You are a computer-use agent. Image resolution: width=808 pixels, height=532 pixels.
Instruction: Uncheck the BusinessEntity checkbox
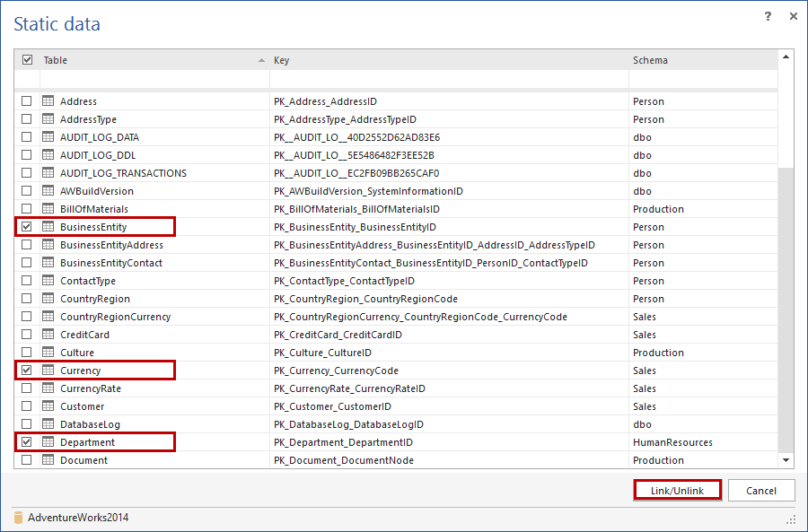(27, 226)
